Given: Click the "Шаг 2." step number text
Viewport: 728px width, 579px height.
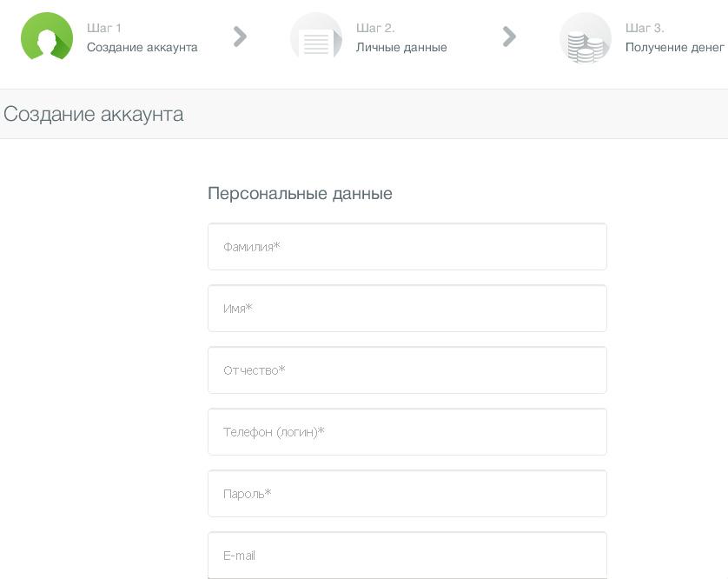Looking at the screenshot, I should [x=375, y=28].
